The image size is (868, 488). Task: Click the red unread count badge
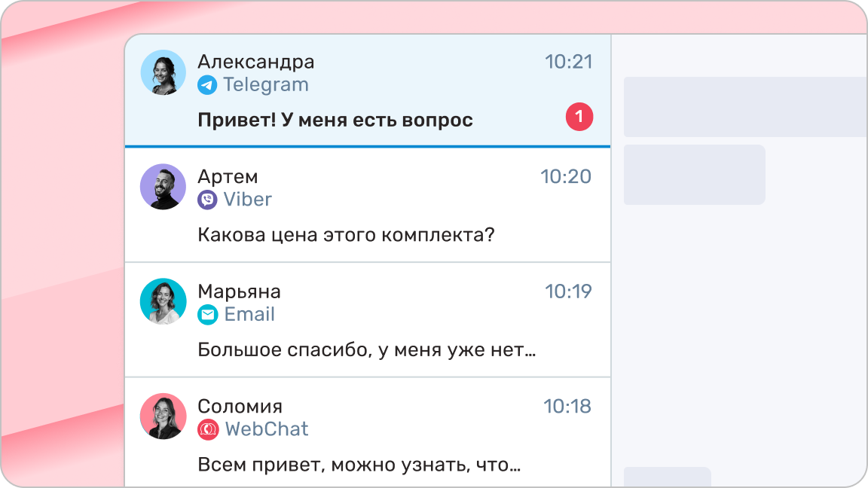click(x=579, y=117)
